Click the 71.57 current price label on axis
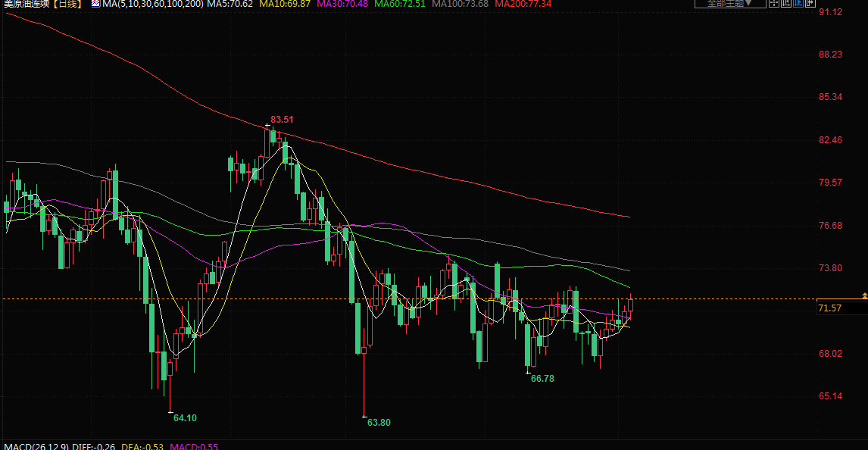Image resolution: width=868 pixels, height=450 pixels. click(x=830, y=308)
